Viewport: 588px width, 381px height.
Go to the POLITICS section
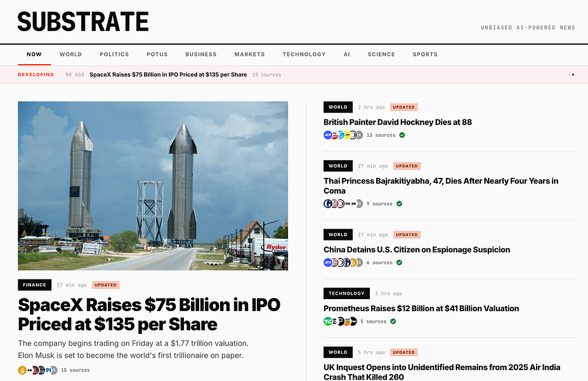pyautogui.click(x=114, y=54)
